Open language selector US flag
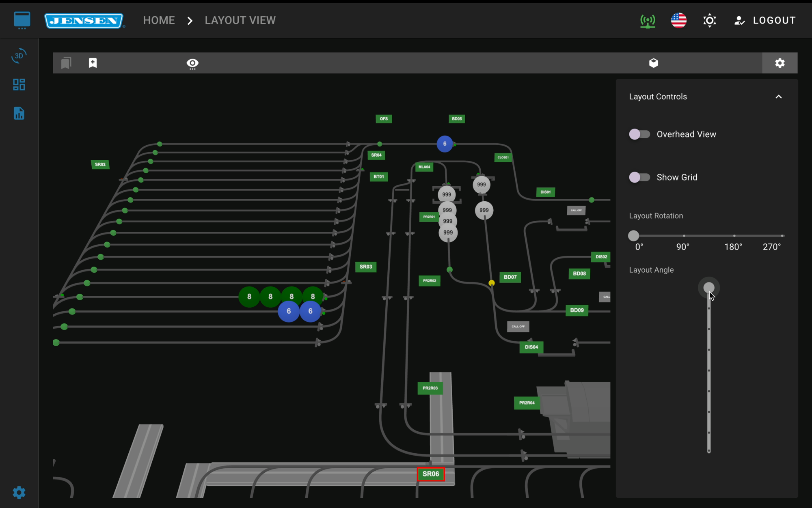This screenshot has height=508, width=812. coord(678,20)
